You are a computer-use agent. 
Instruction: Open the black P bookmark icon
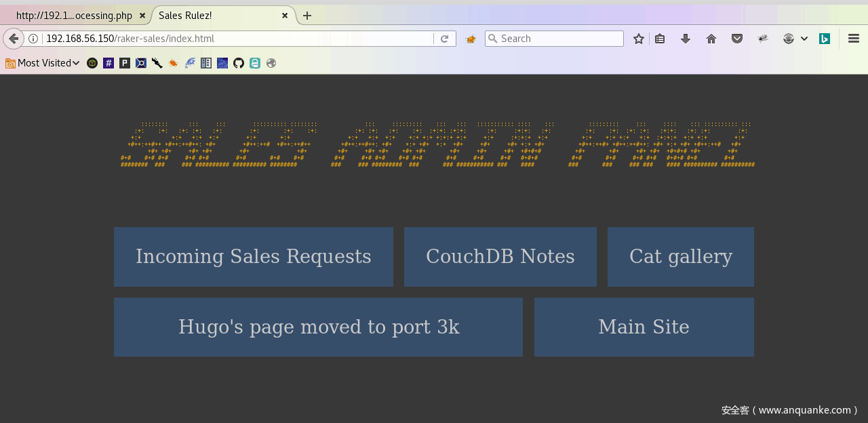125,63
